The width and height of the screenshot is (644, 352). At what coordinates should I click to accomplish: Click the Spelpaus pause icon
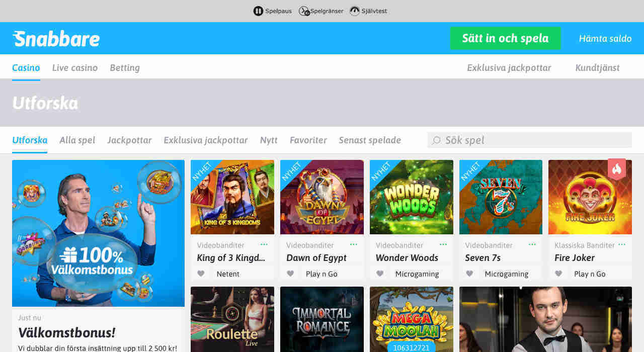[x=258, y=11]
